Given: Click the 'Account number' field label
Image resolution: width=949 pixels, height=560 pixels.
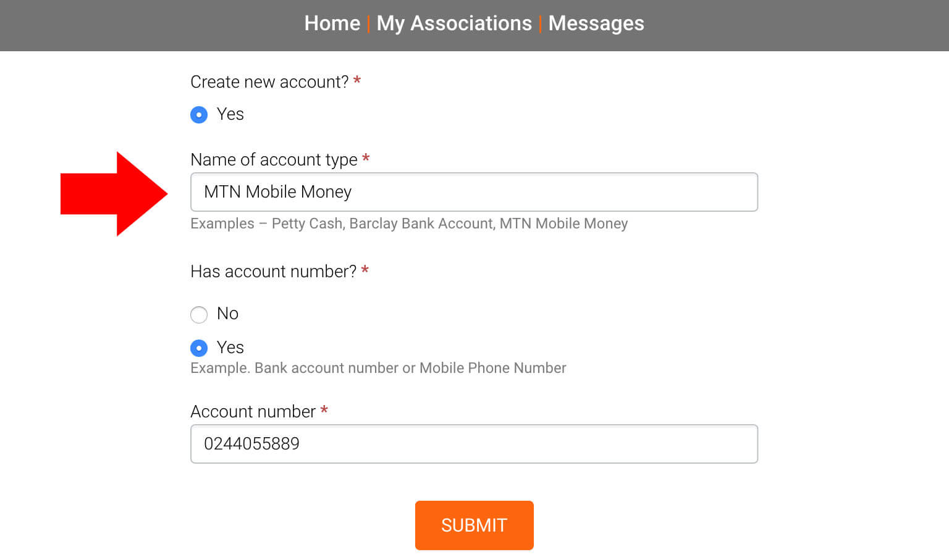Looking at the screenshot, I should (x=253, y=412).
